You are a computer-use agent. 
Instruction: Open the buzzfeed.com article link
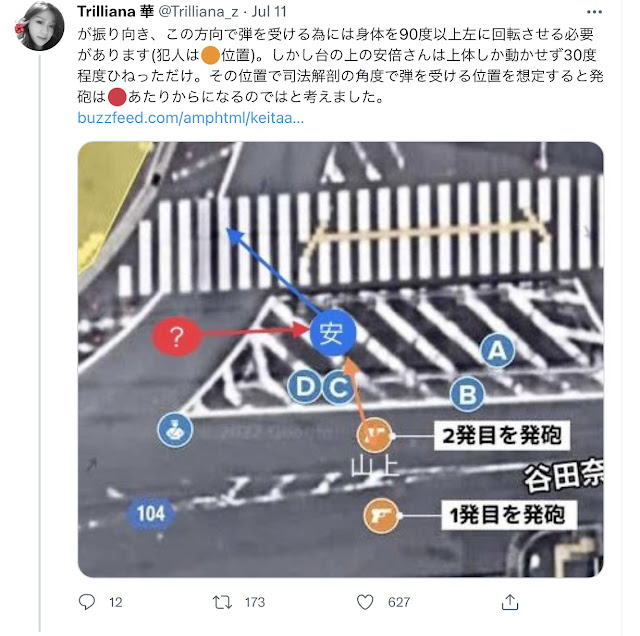(191, 118)
